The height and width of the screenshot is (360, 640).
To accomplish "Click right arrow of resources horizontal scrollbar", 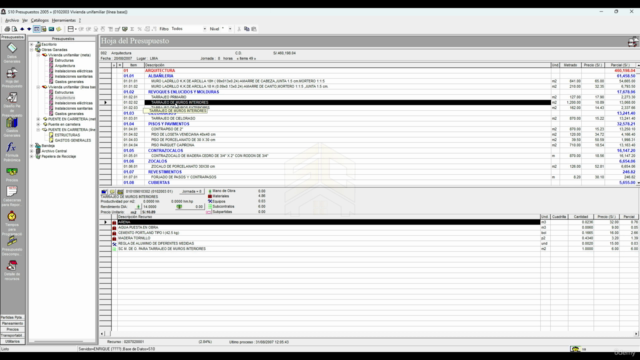I will point(636,334).
